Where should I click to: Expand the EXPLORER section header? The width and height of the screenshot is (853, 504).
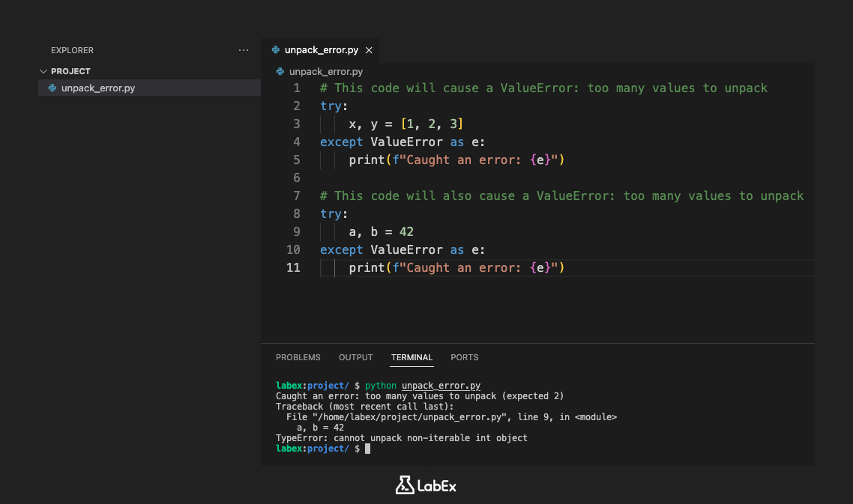pyautogui.click(x=72, y=50)
